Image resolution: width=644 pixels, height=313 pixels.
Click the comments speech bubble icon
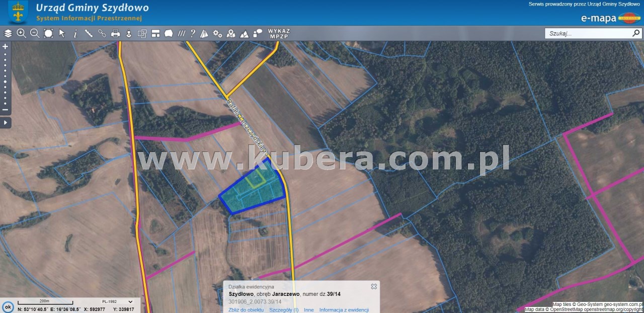tap(258, 34)
